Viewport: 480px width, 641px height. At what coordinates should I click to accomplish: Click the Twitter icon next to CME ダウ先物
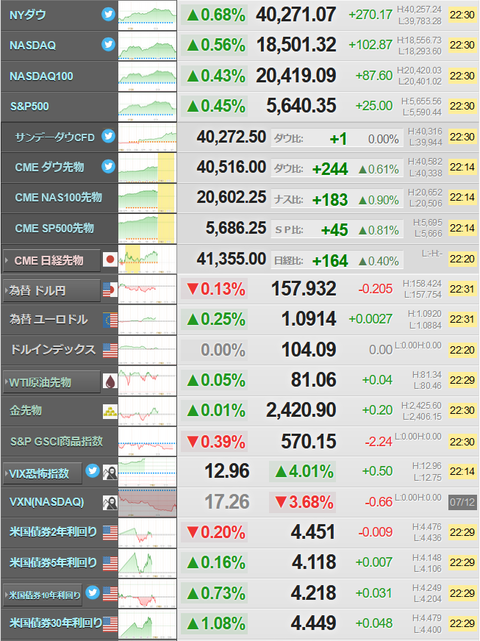pos(108,166)
